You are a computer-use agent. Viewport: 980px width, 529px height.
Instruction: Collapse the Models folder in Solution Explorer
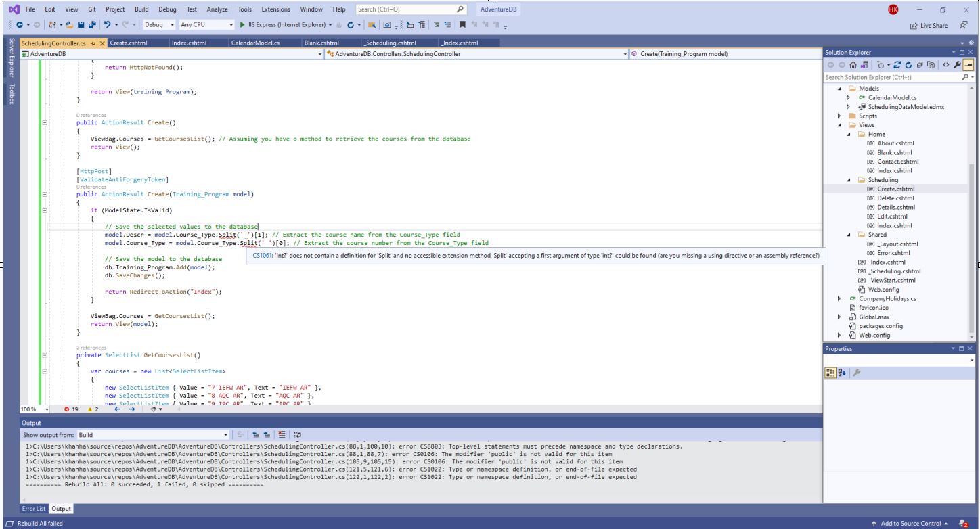840,89
